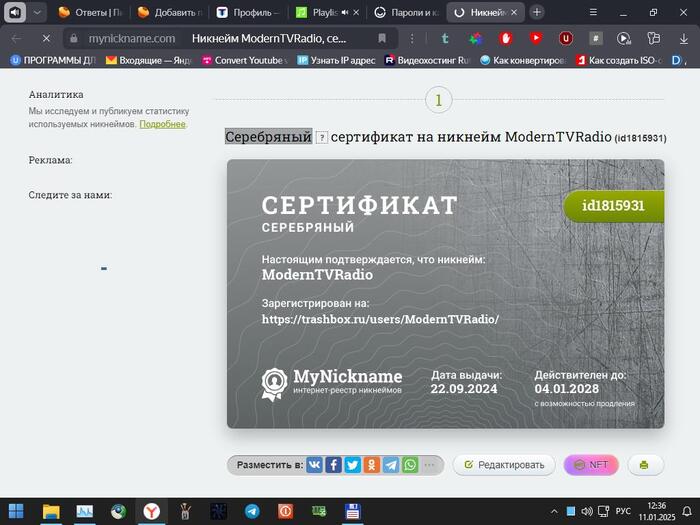Share certificate on Odnoklassniki
700x525 pixels.
point(372,465)
